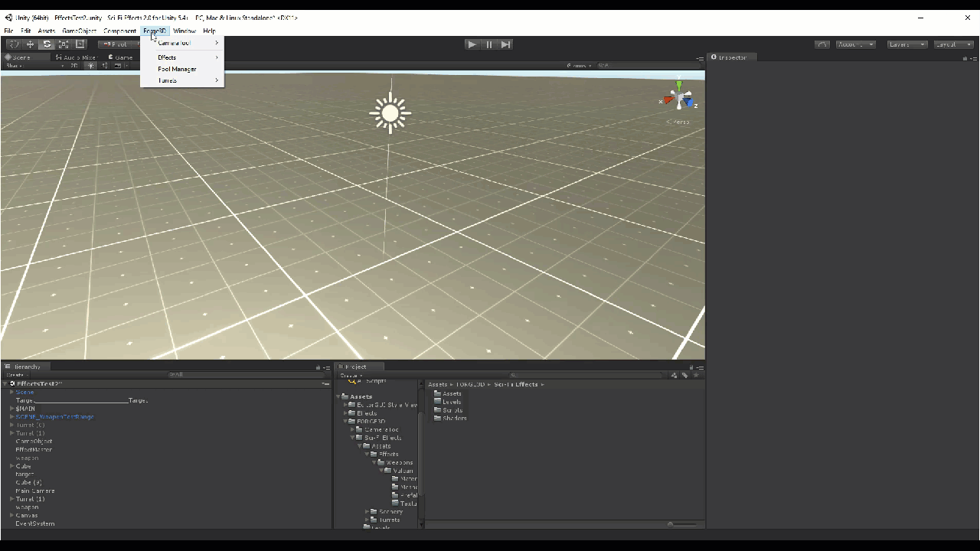Click the Pause button
The height and width of the screenshot is (551, 980).
[x=488, y=44]
